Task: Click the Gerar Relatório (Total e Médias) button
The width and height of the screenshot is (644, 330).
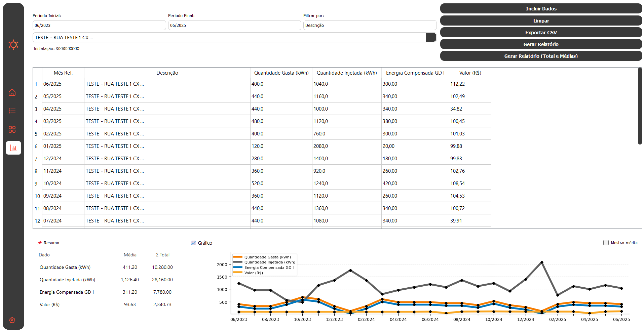Action: [541, 56]
